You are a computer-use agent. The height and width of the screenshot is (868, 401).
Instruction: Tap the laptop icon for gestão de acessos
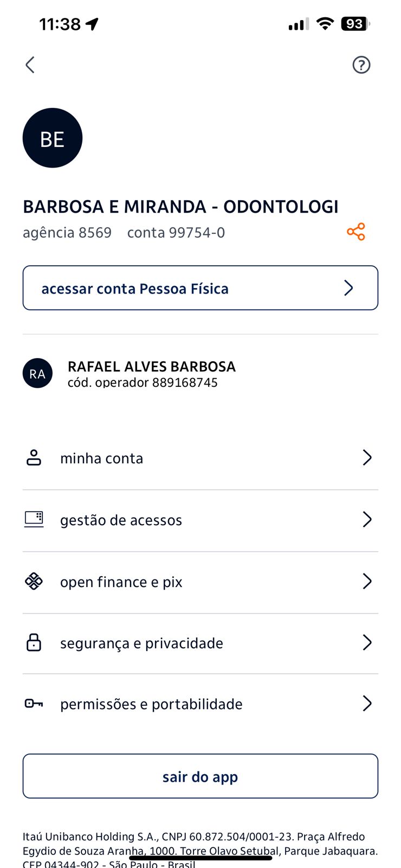point(34,519)
